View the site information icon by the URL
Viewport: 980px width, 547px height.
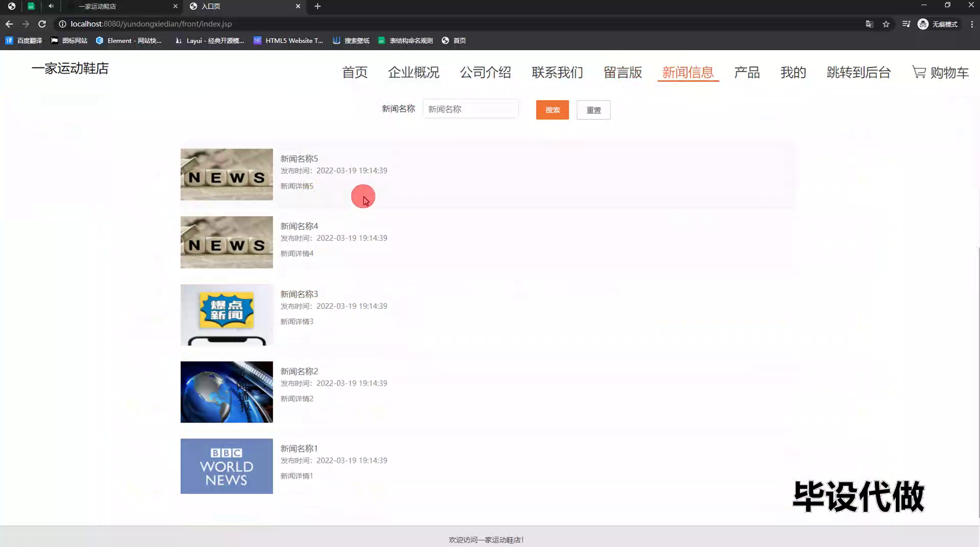pos(62,24)
